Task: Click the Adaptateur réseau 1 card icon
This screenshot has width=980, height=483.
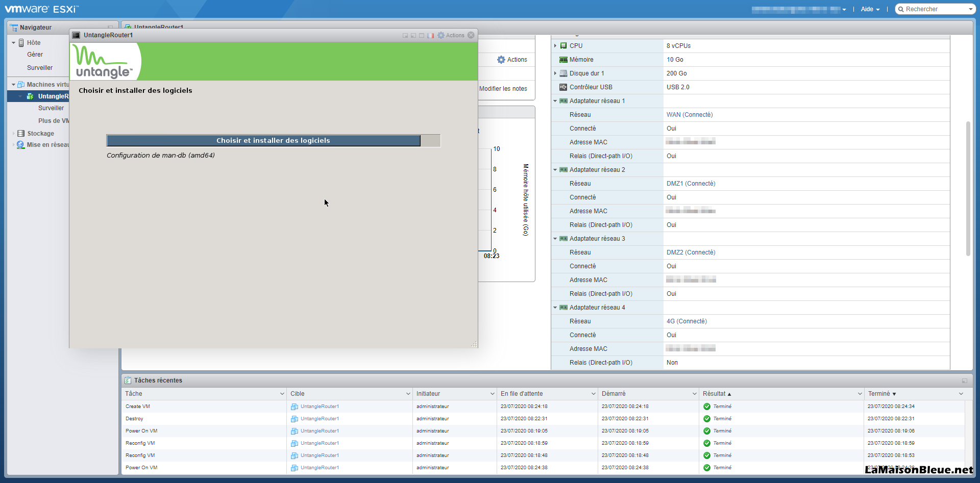Action: [x=563, y=101]
